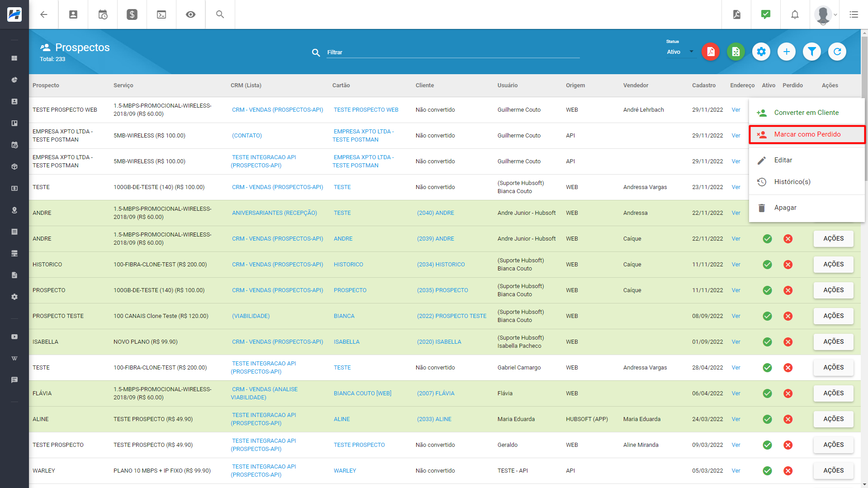Click the eye view icon in toolbar
Viewport: 868px width, 488px height.
(x=191, y=14)
